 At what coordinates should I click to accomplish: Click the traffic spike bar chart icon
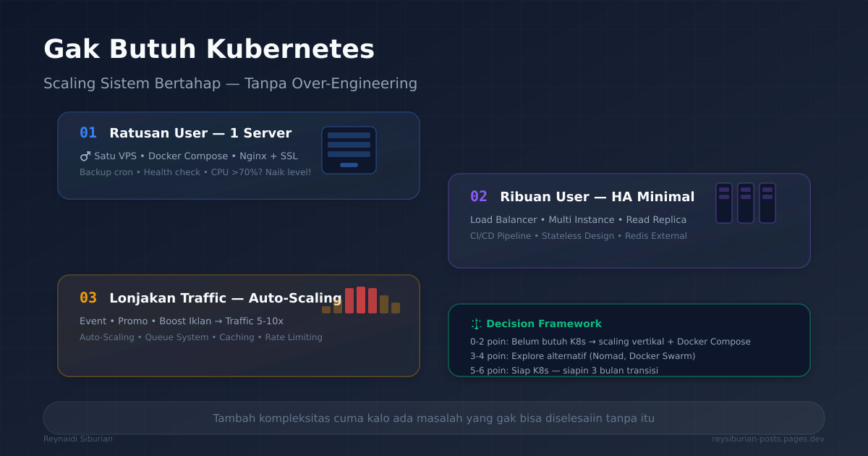click(x=361, y=300)
